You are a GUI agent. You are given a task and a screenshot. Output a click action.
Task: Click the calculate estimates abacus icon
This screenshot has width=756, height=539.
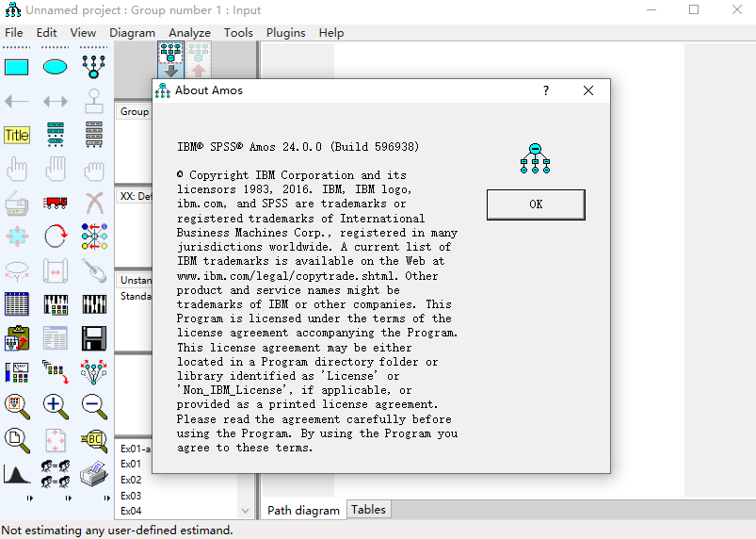[x=94, y=304]
